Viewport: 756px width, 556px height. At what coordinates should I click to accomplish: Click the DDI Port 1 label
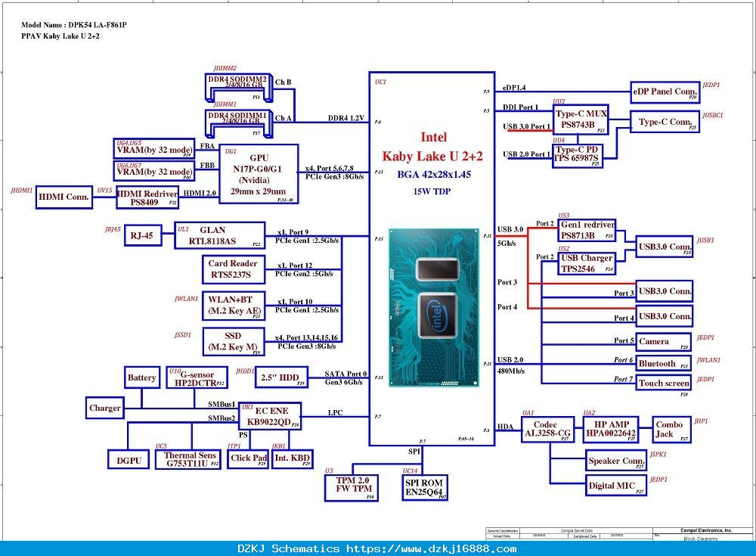coord(520,107)
